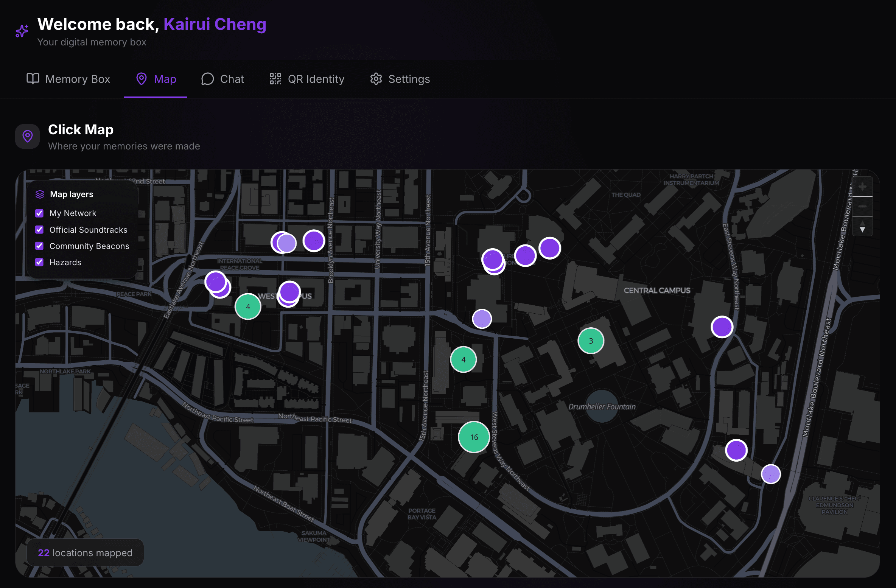Zoom out with the map minus button

(862, 207)
